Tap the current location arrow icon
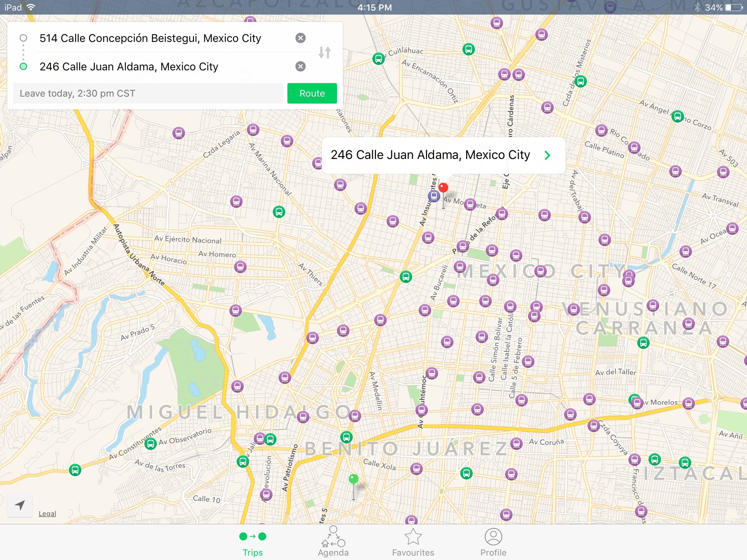The height and width of the screenshot is (560, 747). point(20,505)
